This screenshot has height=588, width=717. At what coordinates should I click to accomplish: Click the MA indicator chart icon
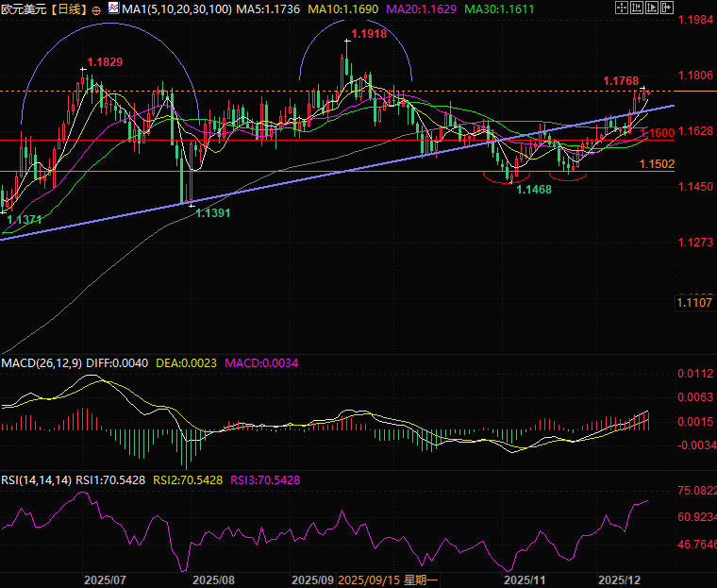[113, 8]
